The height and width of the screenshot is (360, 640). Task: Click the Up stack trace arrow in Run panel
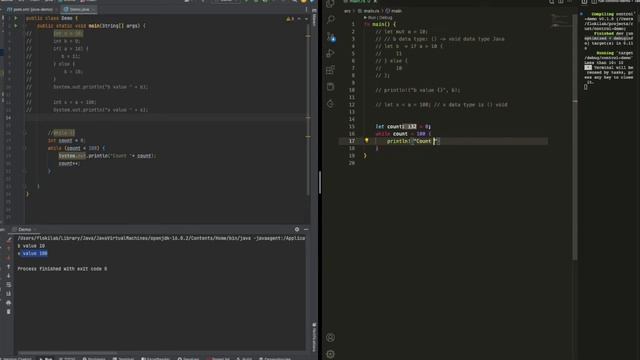point(9,267)
